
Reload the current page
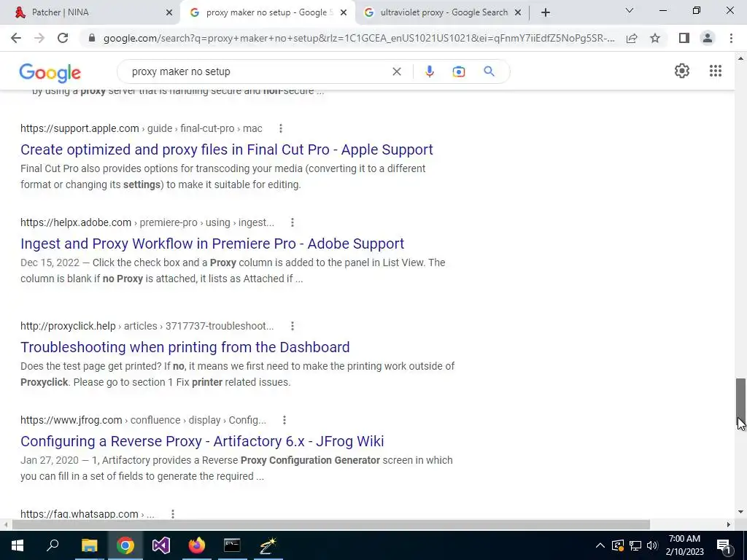click(x=63, y=38)
